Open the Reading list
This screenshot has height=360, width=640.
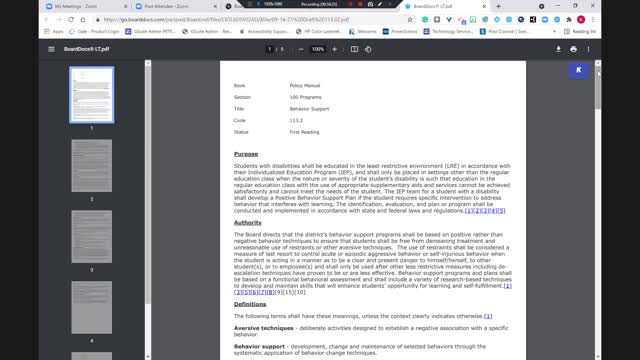[580, 31]
